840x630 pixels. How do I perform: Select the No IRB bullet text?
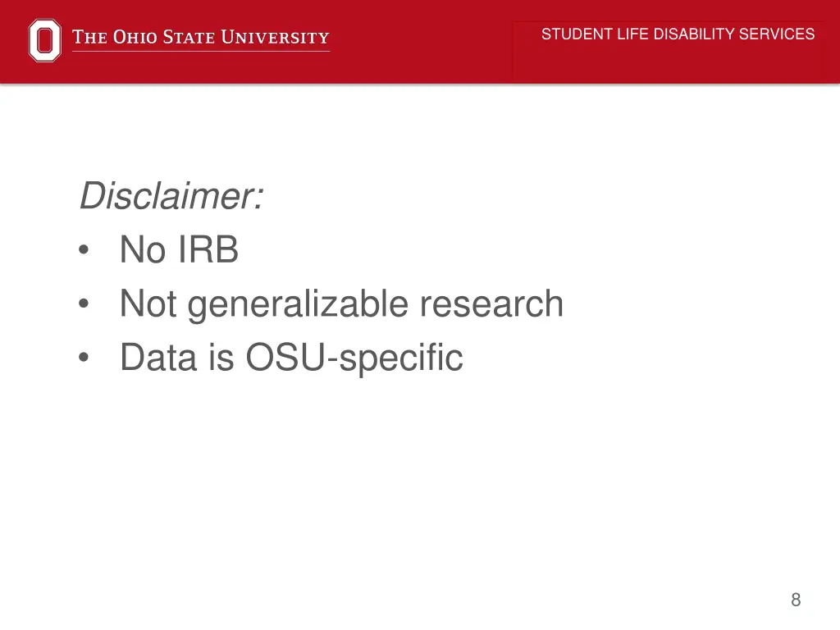coord(179,249)
